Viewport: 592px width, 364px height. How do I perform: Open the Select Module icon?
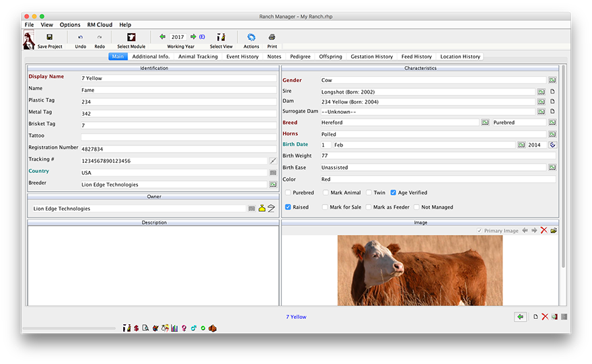click(x=131, y=38)
